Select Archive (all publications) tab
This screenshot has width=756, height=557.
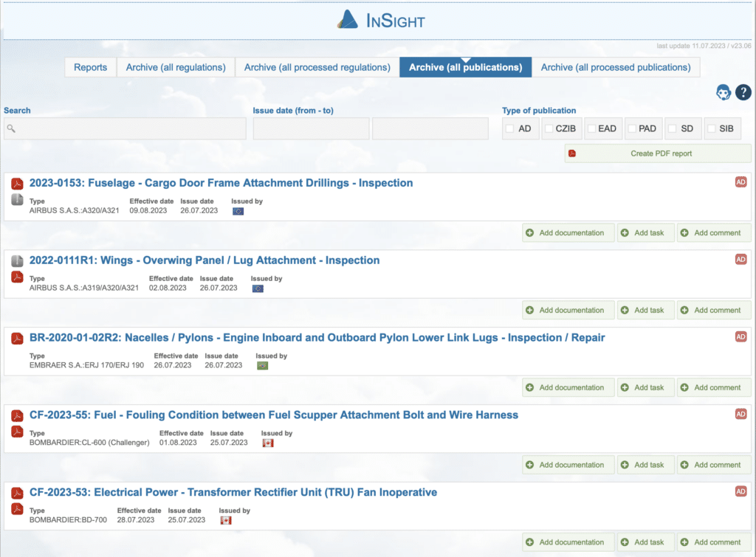465,67
